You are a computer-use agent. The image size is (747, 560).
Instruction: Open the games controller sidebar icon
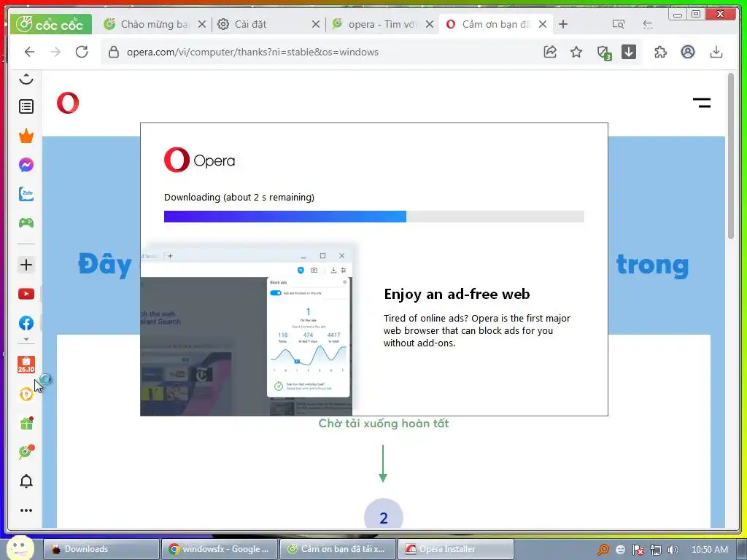pos(26,222)
